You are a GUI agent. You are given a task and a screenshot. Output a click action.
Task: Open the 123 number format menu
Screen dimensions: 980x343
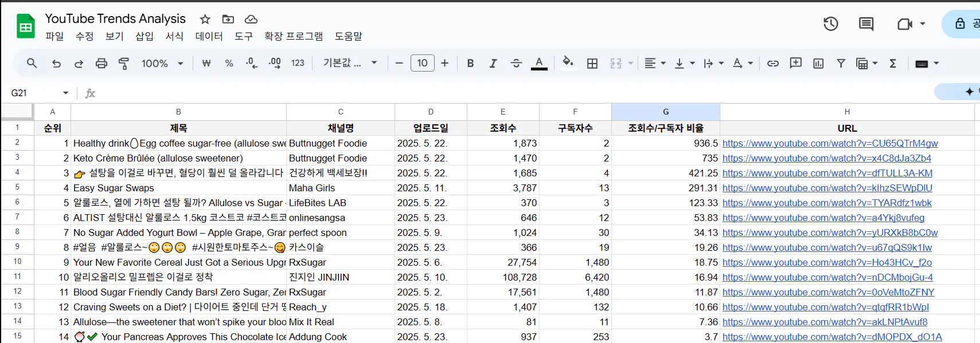click(x=298, y=63)
